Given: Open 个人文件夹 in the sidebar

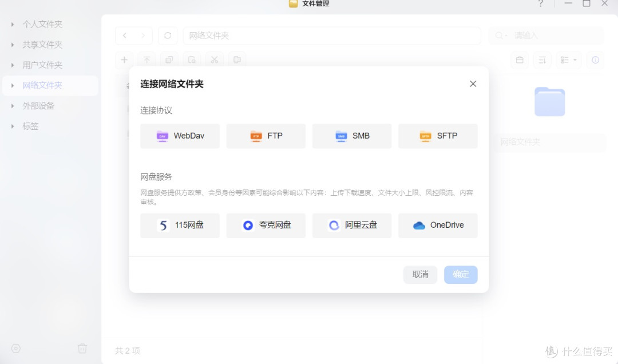Looking at the screenshot, I should pyautogui.click(x=42, y=25).
